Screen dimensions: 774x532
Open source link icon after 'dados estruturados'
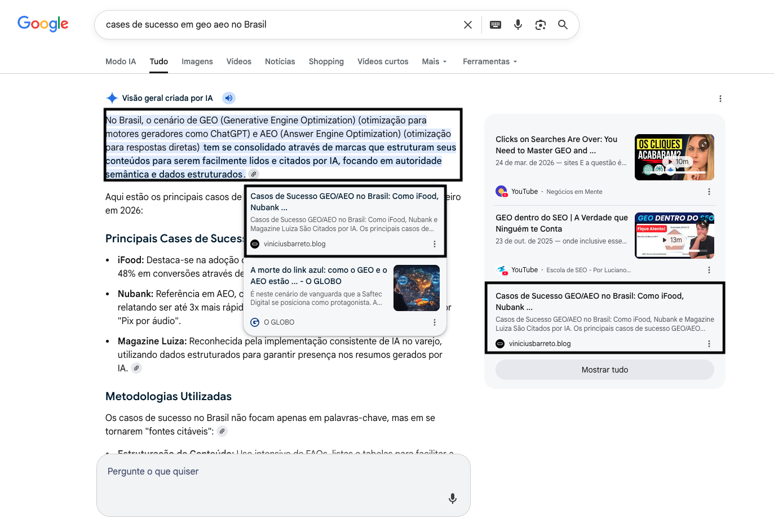click(x=254, y=174)
